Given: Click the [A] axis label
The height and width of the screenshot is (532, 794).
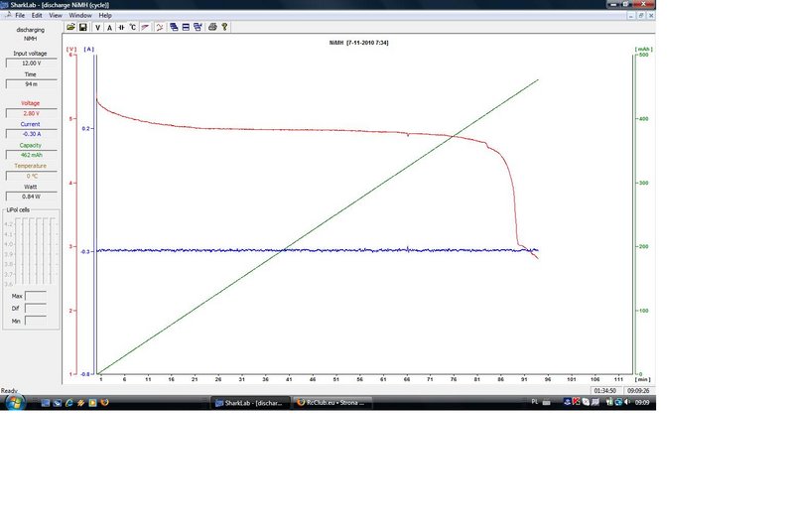Looking at the screenshot, I should (88, 49).
